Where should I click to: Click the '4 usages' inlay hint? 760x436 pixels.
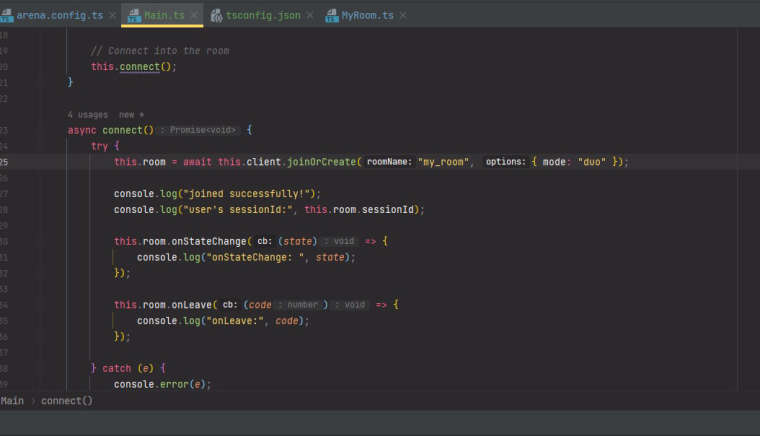[88, 115]
